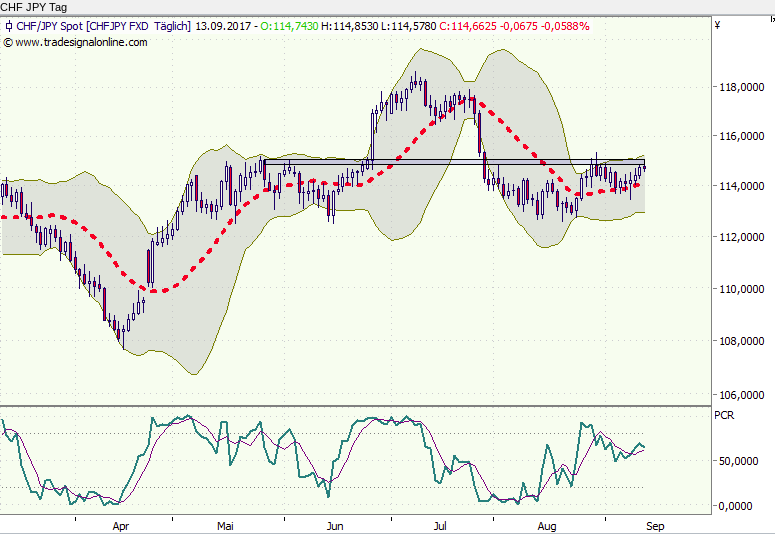Screen dimensions: 775x536
Task: Click the 108,0000 price axis label
Action: coord(741,341)
